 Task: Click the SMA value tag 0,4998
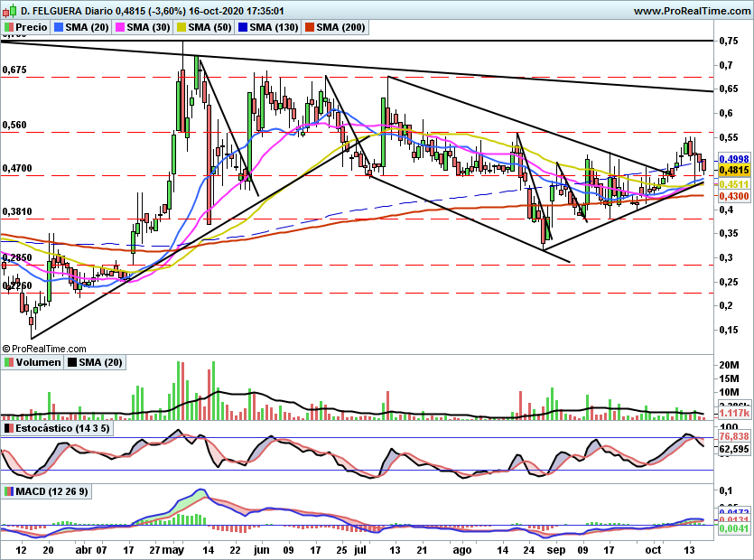coord(734,159)
